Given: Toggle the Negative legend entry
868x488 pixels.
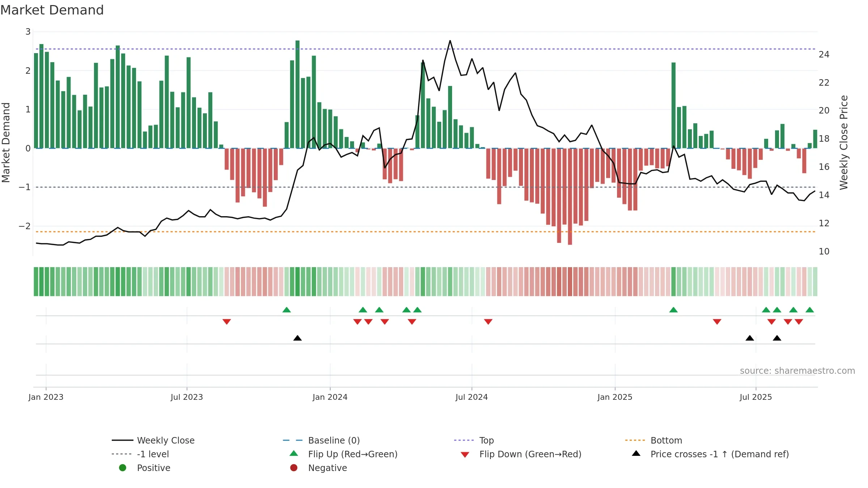Looking at the screenshot, I should pos(318,468).
